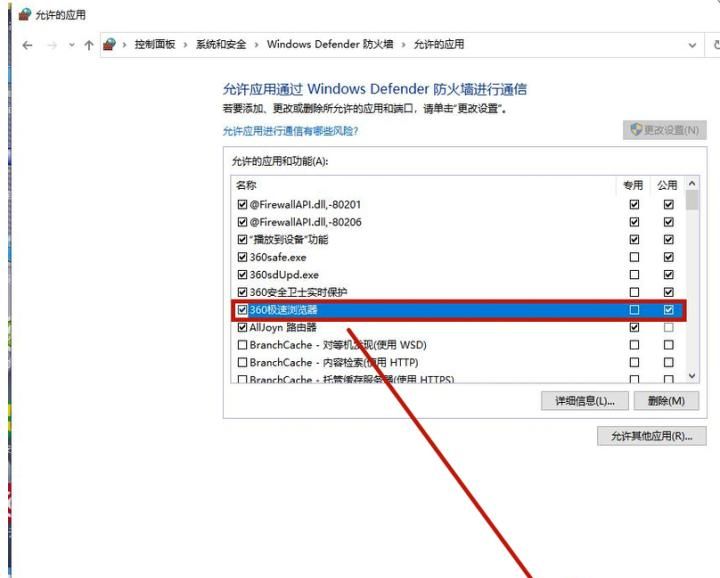Toggle “播放到设备”功能 name checkbox

(242, 240)
